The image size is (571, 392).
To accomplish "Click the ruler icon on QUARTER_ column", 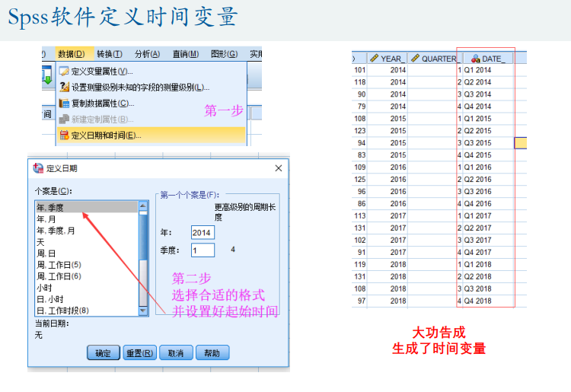I will pyautogui.click(x=415, y=58).
